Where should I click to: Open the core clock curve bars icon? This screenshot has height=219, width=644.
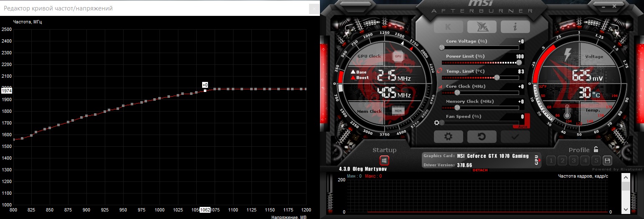pyautogui.click(x=439, y=87)
